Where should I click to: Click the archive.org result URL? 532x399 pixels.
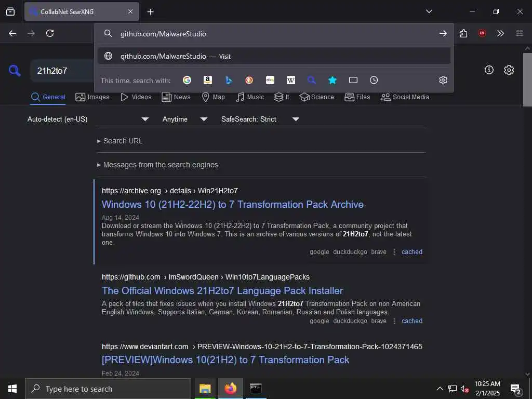170,191
